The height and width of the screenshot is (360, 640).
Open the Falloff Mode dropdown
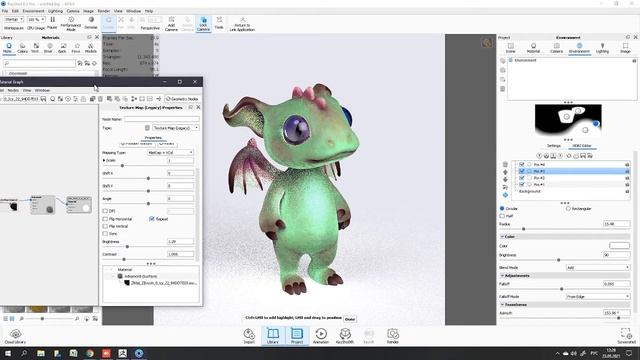coord(598,296)
